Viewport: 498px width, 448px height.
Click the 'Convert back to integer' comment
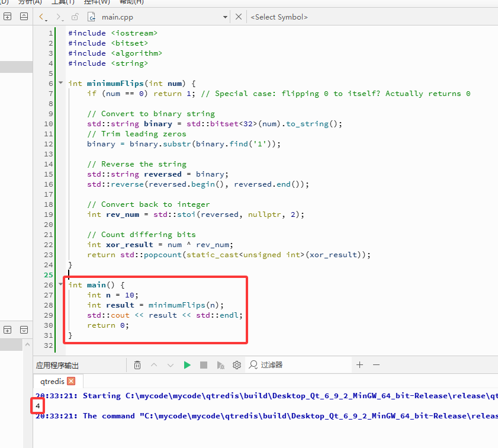(x=148, y=204)
